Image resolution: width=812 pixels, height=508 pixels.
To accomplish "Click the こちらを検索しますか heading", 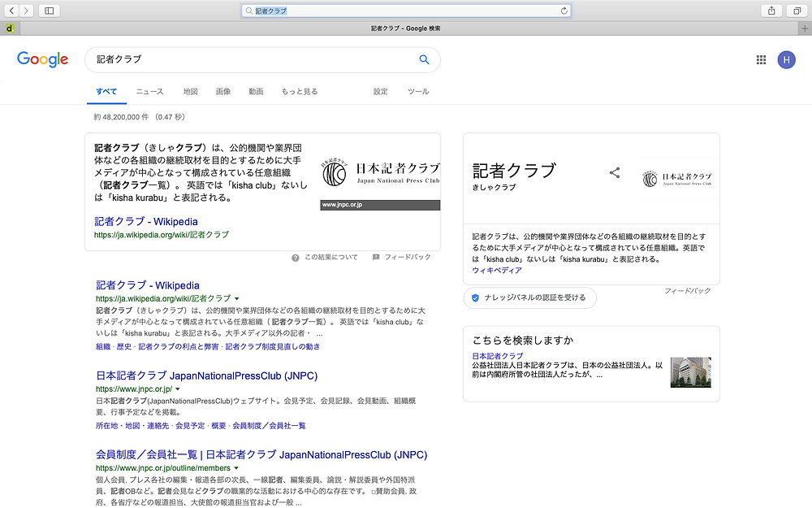I will (x=522, y=341).
